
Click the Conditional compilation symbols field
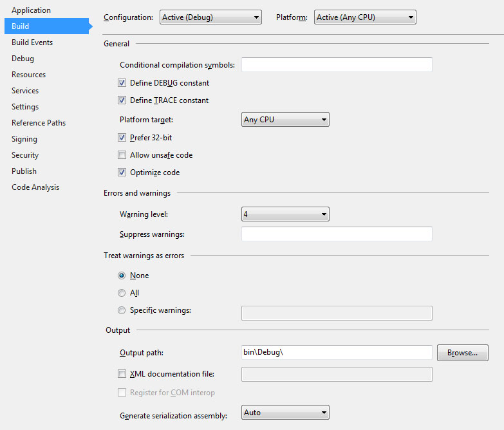tap(336, 65)
